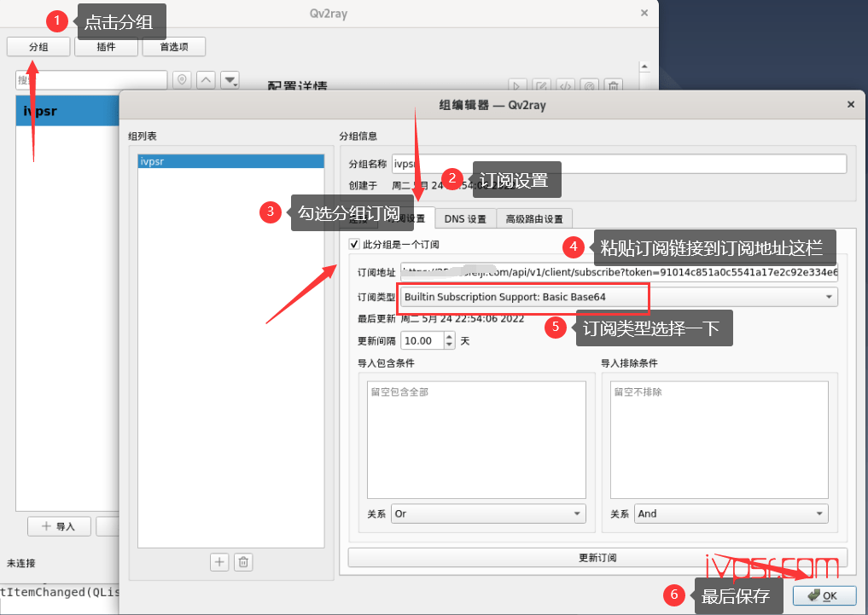Run the latency test icon in config details
The height and width of the screenshot is (615, 868).
[x=590, y=85]
